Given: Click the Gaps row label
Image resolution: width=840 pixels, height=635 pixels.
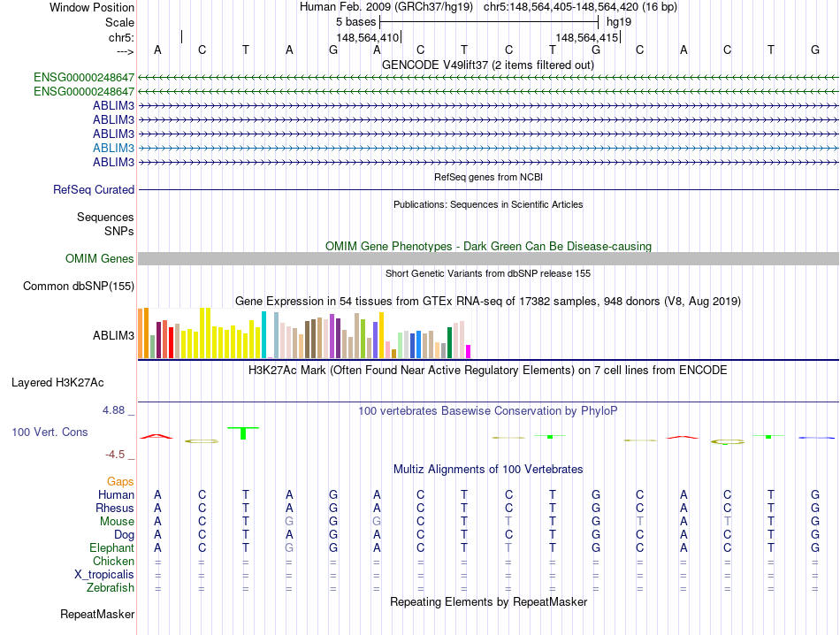Looking at the screenshot, I should pos(120,482).
